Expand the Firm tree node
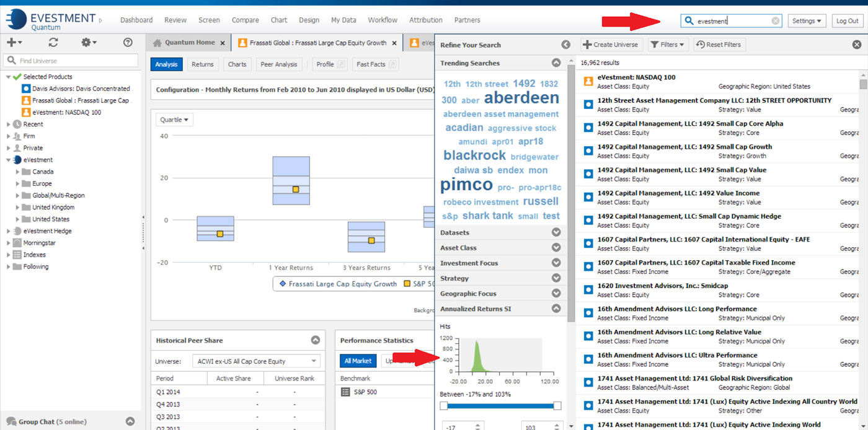 click(x=9, y=136)
